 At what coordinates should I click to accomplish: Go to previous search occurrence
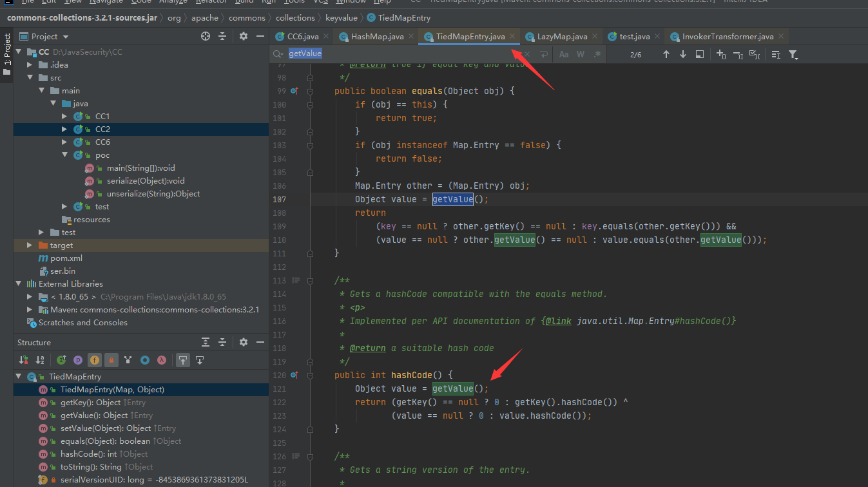666,54
